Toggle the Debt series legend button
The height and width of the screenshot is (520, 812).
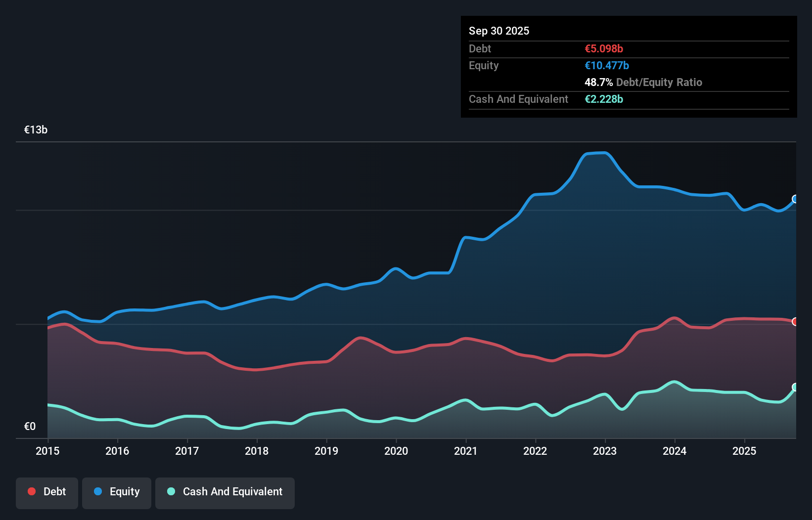[x=47, y=493]
